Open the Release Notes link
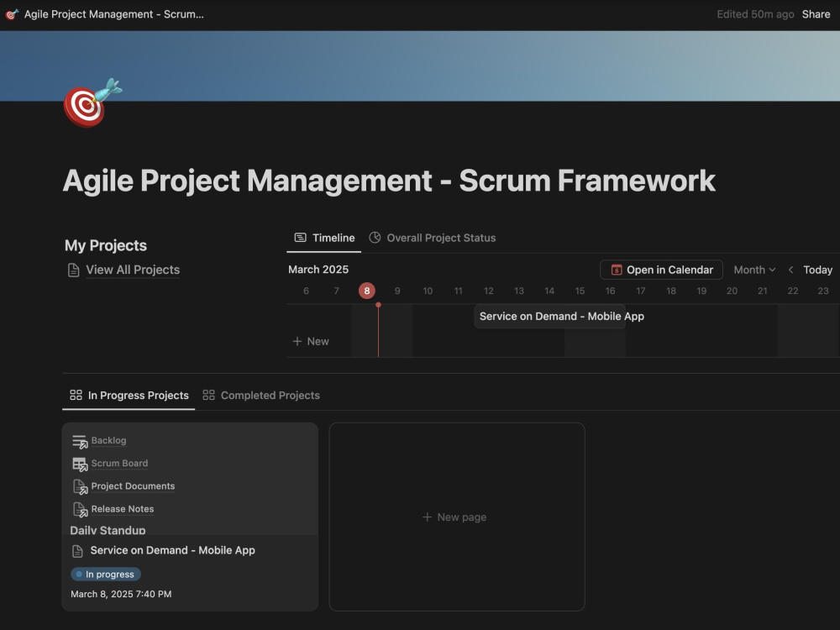This screenshot has width=840, height=630. coord(122,509)
